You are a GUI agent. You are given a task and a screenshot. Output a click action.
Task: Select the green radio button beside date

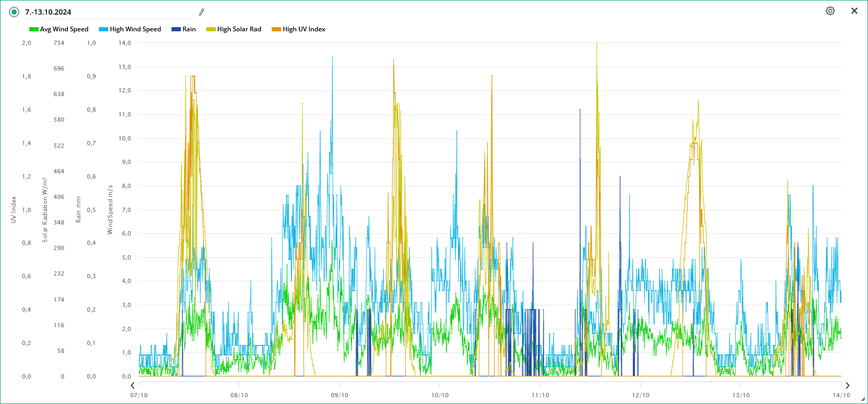[x=14, y=12]
